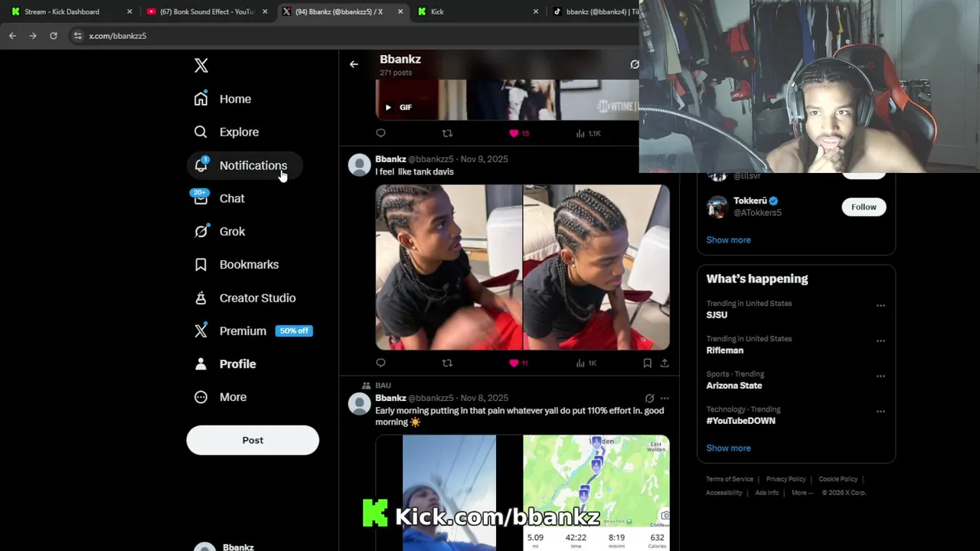
Task: Follow Tokkerü account
Action: coord(864,207)
